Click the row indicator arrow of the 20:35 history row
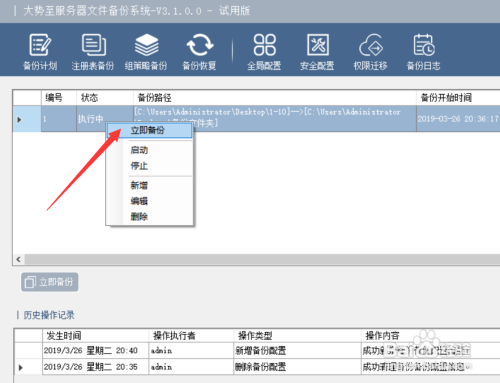The height and width of the screenshot is (383, 500). 21,368
